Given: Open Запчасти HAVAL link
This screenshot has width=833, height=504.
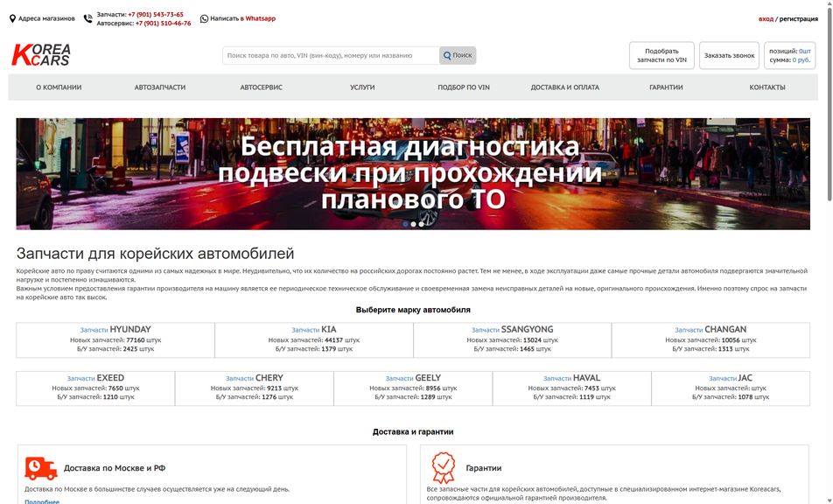Looking at the screenshot, I should pos(571,378).
